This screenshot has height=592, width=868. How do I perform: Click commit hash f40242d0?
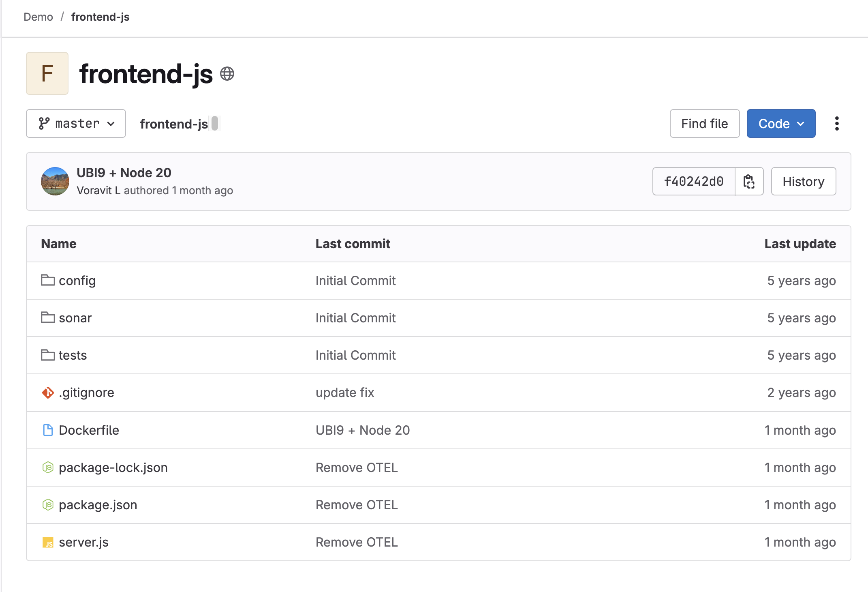[x=694, y=181]
